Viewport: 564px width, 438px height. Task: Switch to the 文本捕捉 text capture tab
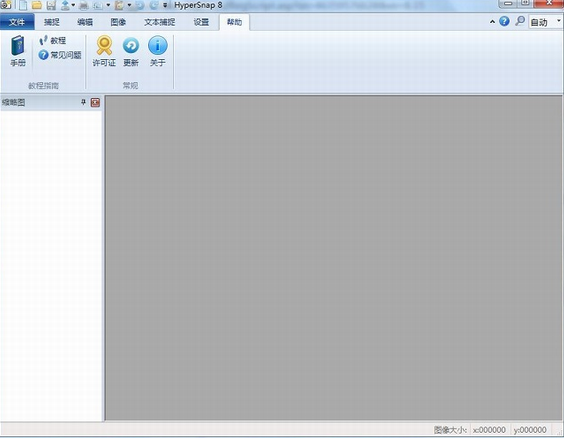pos(160,22)
